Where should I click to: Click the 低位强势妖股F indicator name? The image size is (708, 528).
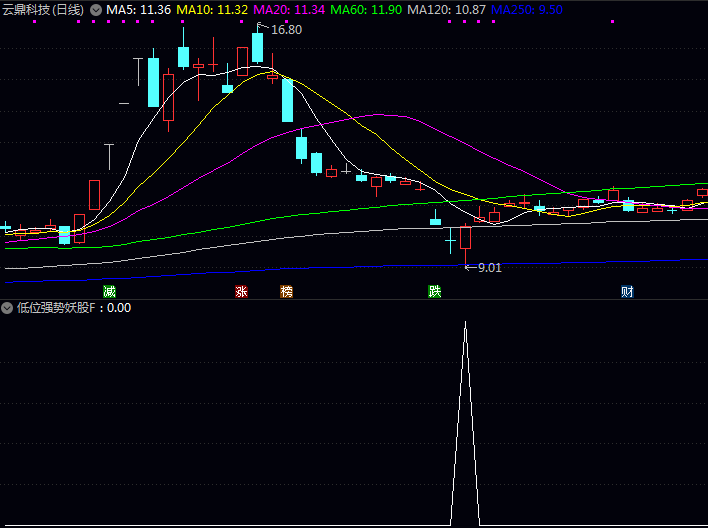(x=56, y=308)
